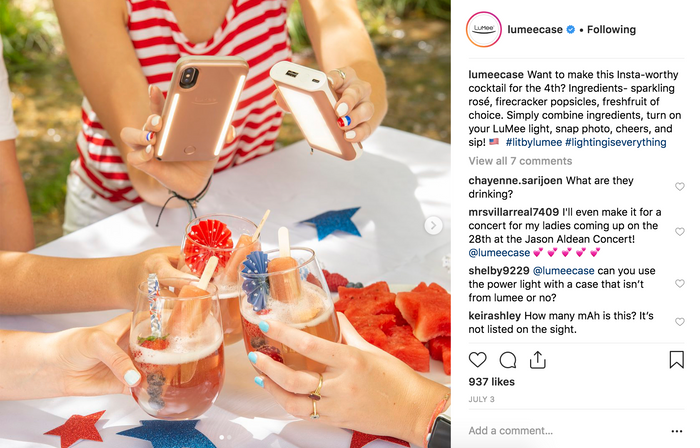The image size is (700, 448).
Task: Like chayenne.sarijoen's comment
Action: click(x=679, y=187)
